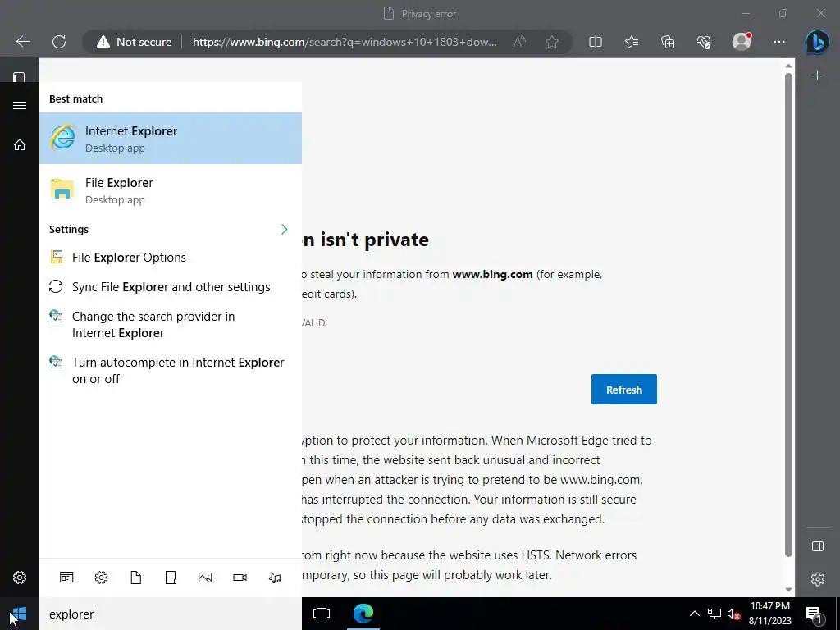Click the Privacy error window title
The height and width of the screenshot is (630, 840).
tap(428, 14)
